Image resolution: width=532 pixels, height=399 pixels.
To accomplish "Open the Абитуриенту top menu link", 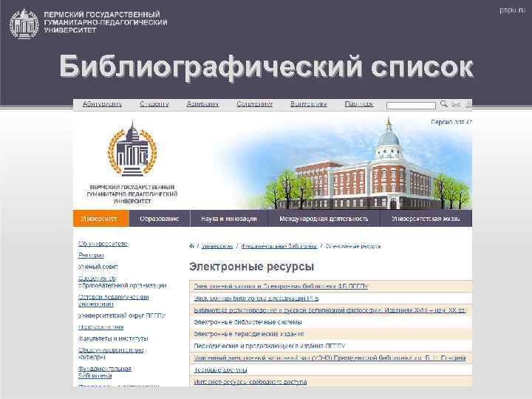I will (x=102, y=104).
